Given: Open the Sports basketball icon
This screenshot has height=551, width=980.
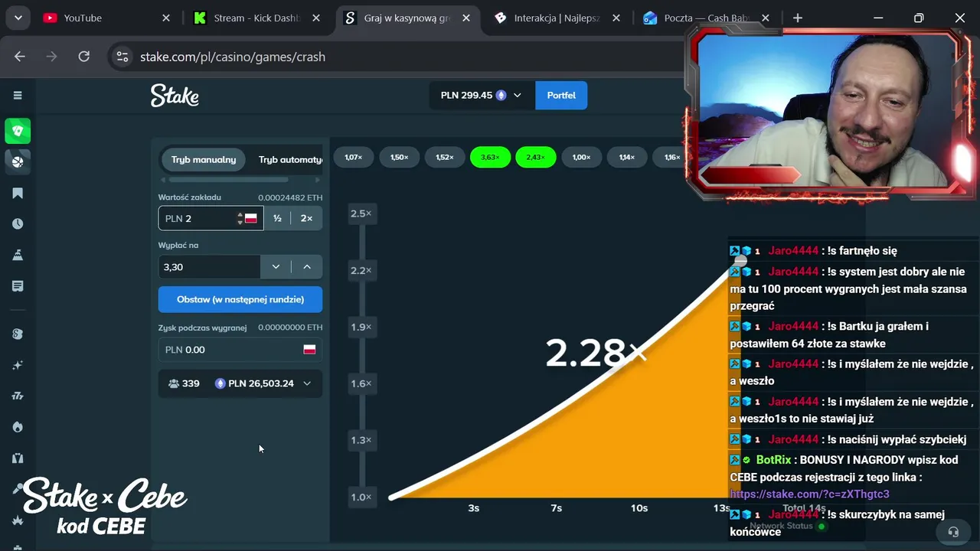Looking at the screenshot, I should pos(18,161).
